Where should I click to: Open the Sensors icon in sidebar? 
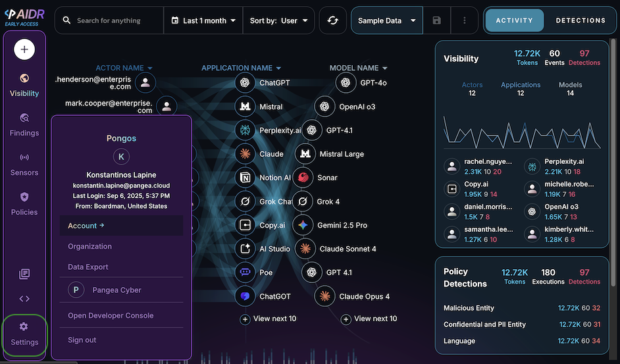click(24, 157)
